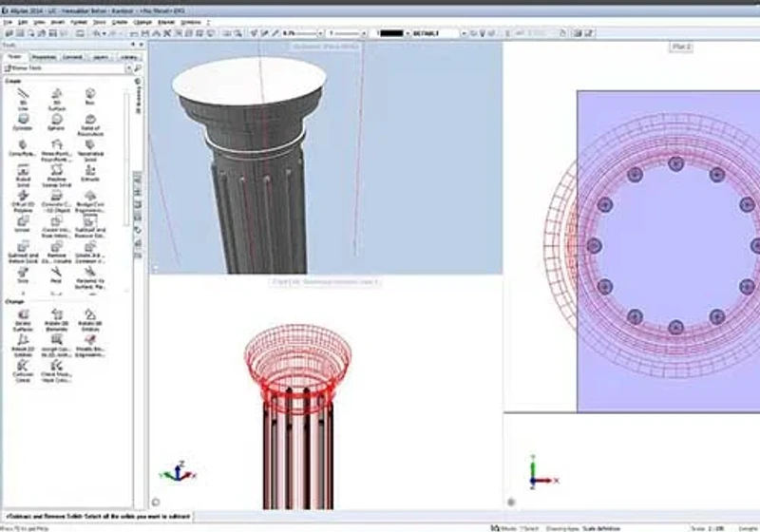The width and height of the screenshot is (760, 532).
Task: Open the View menu
Action: 39,22
